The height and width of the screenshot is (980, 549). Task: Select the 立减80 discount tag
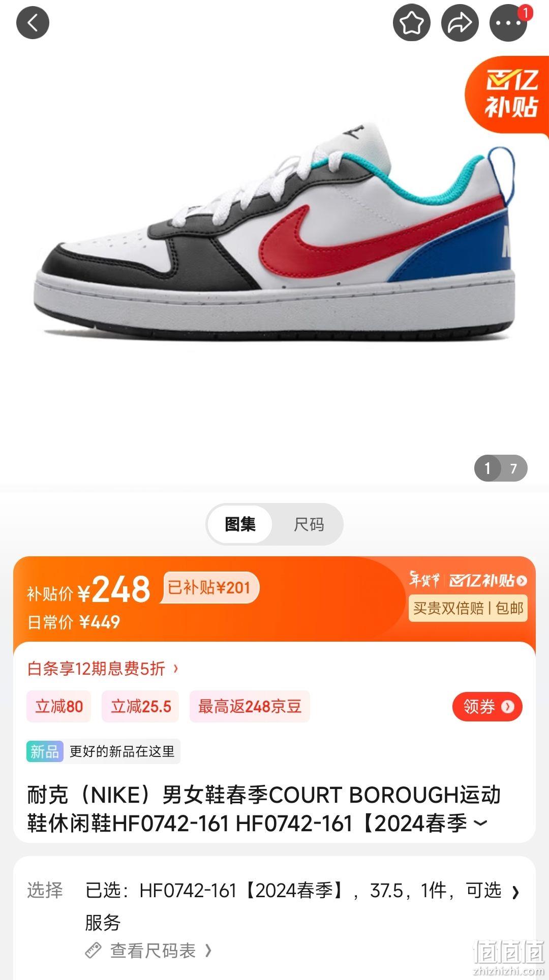click(59, 706)
